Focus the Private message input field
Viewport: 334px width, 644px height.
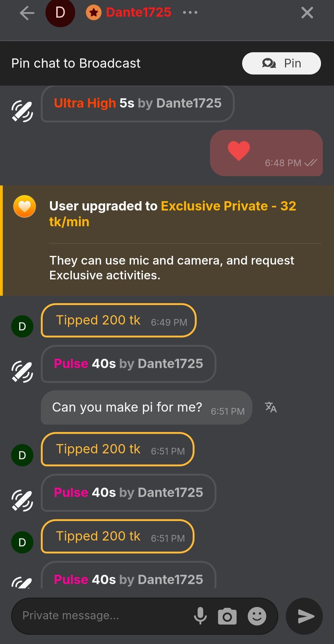pos(102,616)
